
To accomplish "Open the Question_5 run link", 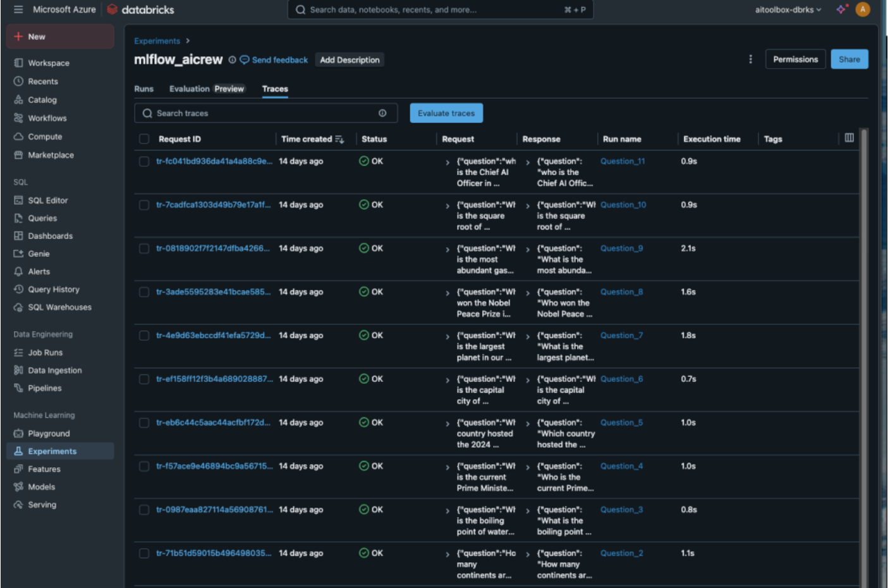I will coord(621,423).
